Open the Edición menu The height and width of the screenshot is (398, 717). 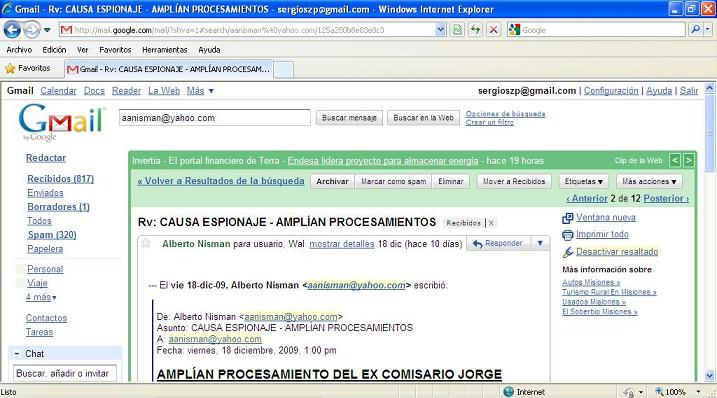54,50
